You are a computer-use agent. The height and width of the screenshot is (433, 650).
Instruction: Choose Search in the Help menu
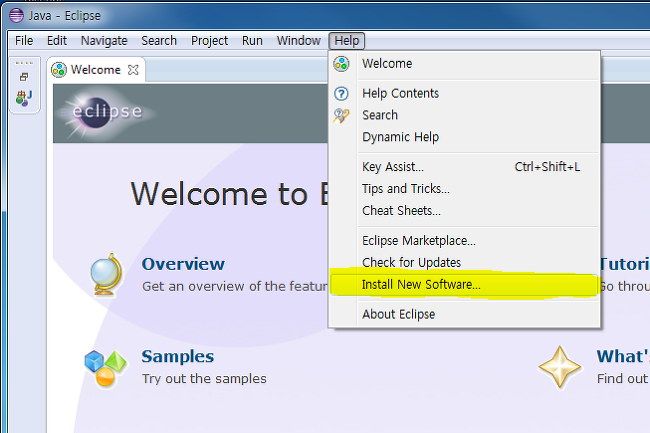[x=464, y=115]
